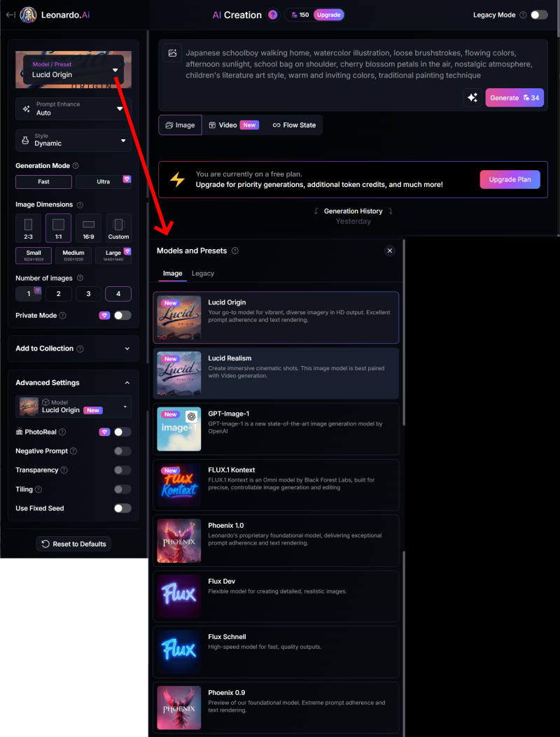This screenshot has height=737, width=560.
Task: Click the purple help icon near AI Creation
Action: click(x=273, y=15)
